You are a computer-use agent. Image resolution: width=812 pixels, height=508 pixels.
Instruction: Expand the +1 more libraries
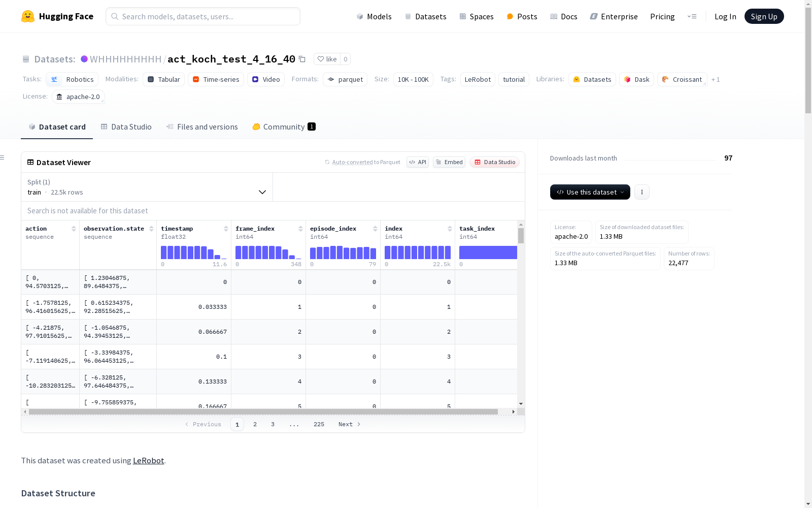tap(716, 79)
